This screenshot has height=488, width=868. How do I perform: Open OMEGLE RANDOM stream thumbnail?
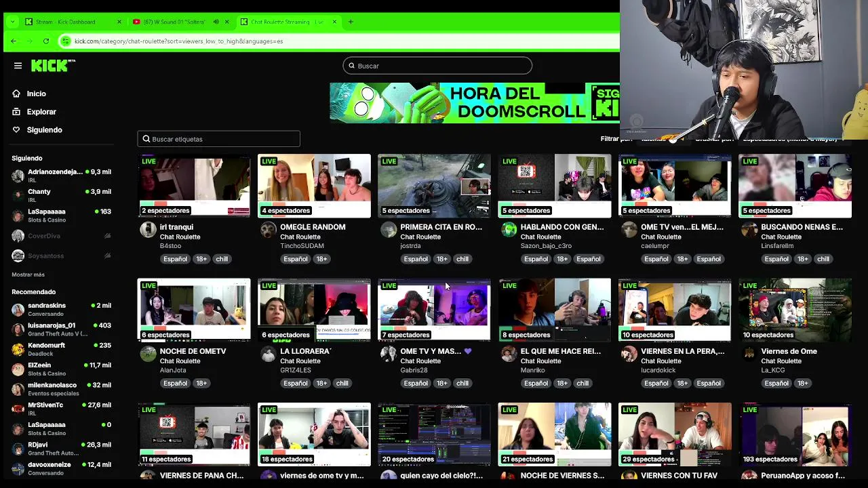point(314,186)
